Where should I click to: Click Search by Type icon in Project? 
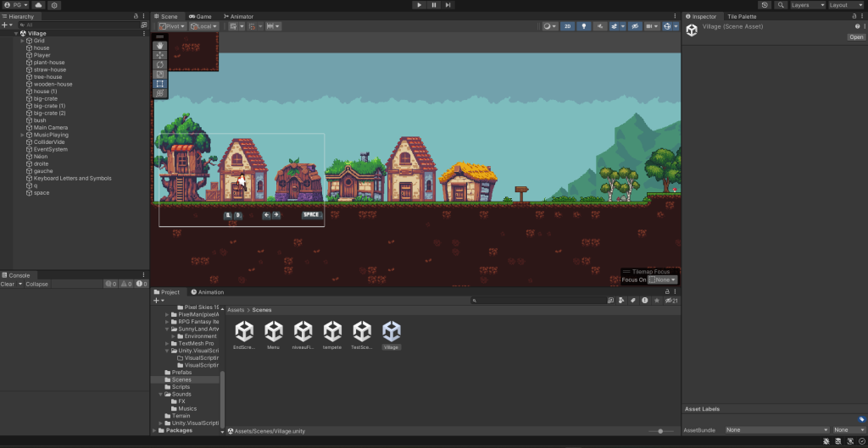[621, 301]
